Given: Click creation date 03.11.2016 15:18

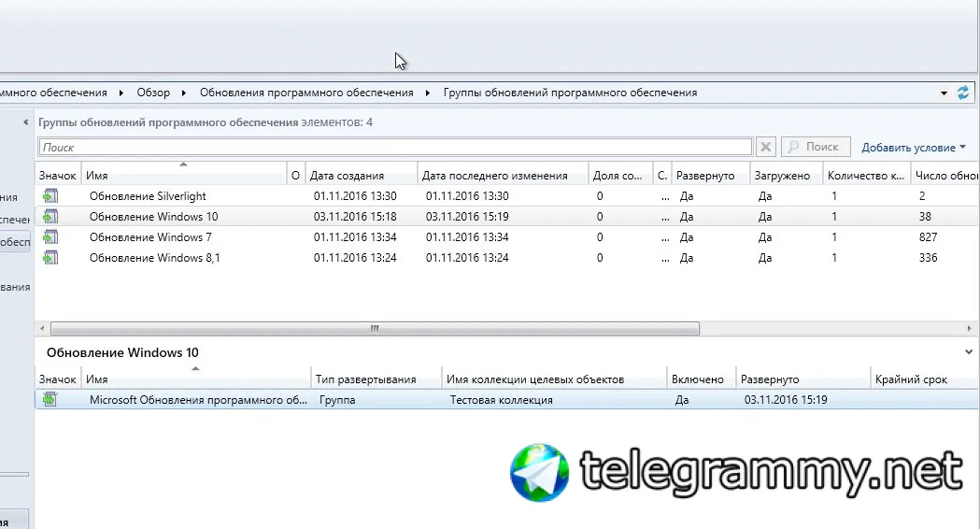Looking at the screenshot, I should click(355, 216).
